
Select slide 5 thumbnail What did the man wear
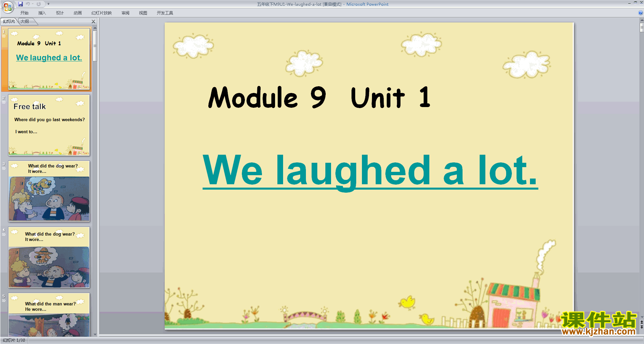pyautogui.click(x=49, y=315)
